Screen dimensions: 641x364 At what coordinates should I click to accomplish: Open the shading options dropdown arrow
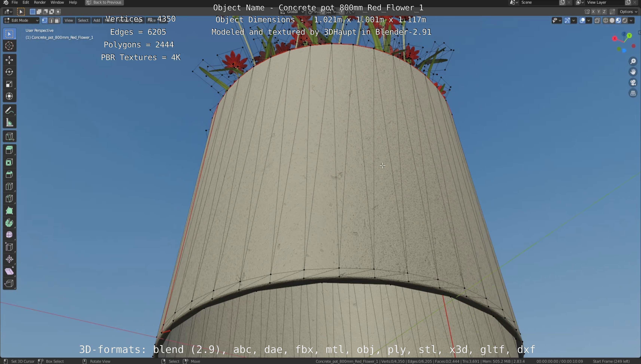coord(631,21)
